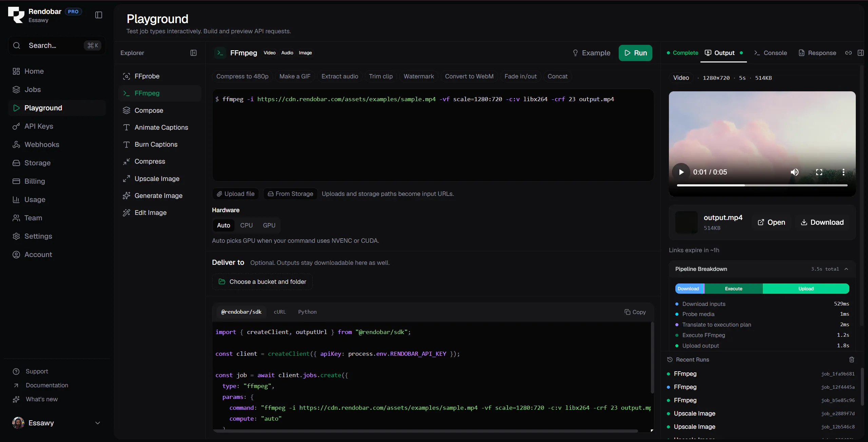Click Upload file button
The height and width of the screenshot is (442, 868).
pos(236,194)
